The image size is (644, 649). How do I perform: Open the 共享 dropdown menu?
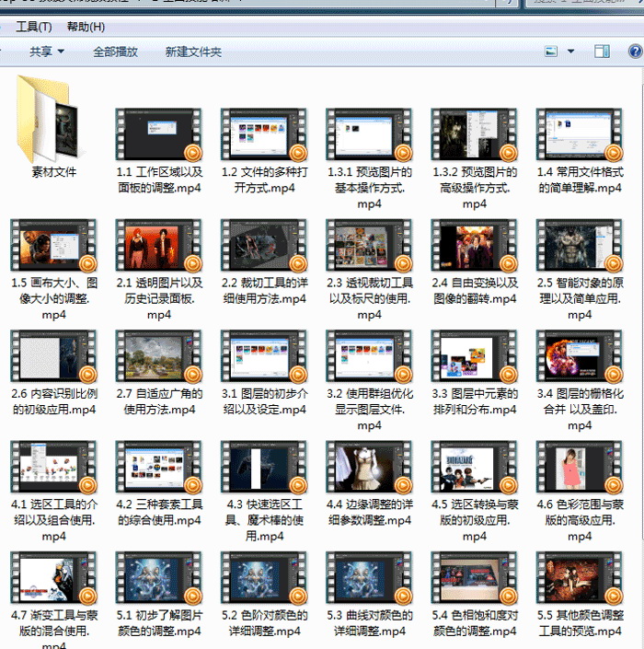tap(46, 52)
